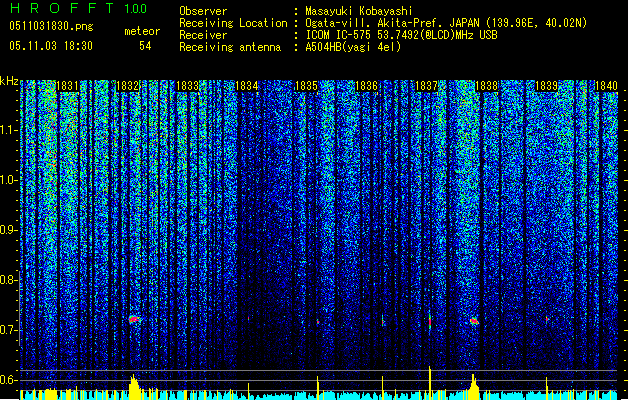Click the meteor count value 54
Image resolution: width=629 pixels, height=400 pixels.
point(145,46)
